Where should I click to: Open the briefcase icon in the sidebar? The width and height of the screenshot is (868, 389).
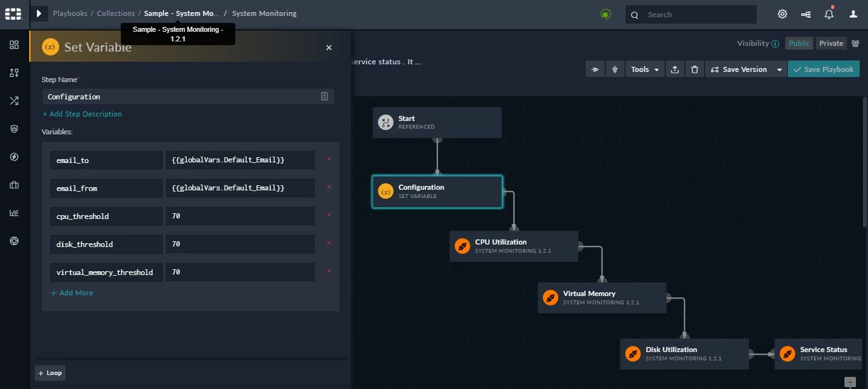coord(14,185)
